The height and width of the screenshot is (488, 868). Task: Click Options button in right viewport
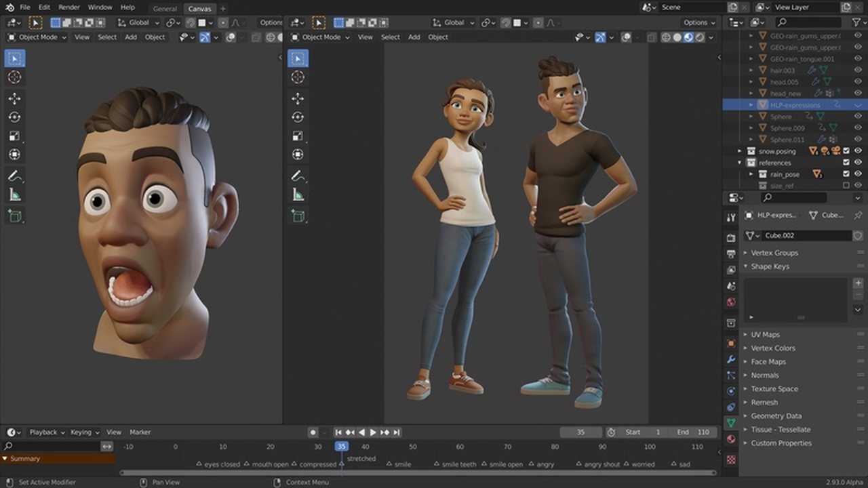click(x=699, y=22)
